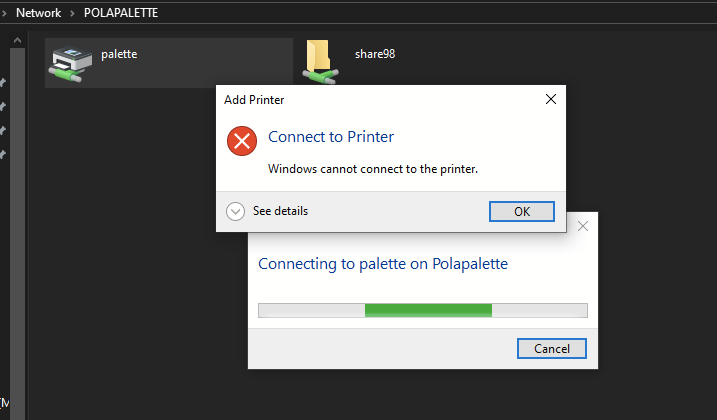Select POLAPALETTE in address breadcrumb
This screenshot has width=717, height=420.
click(x=121, y=13)
